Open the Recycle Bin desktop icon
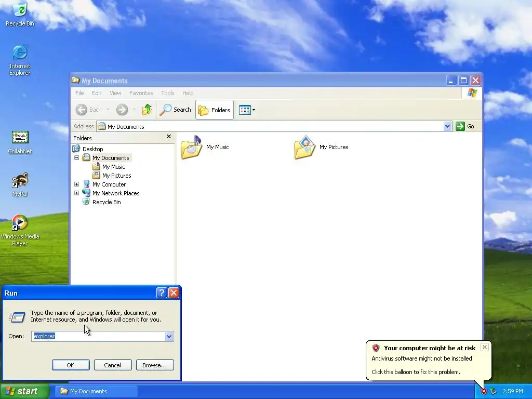Screen dimensions: 532x399 tap(20, 14)
